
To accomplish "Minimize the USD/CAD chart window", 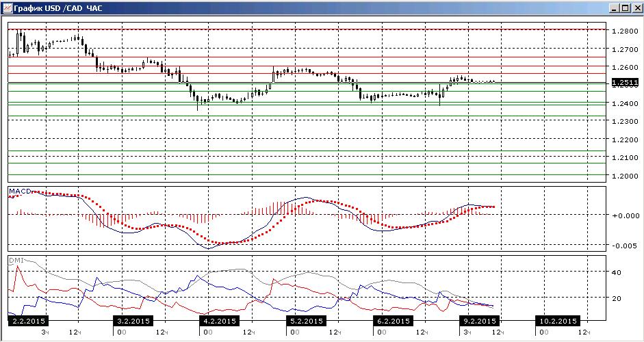I will (615, 8).
